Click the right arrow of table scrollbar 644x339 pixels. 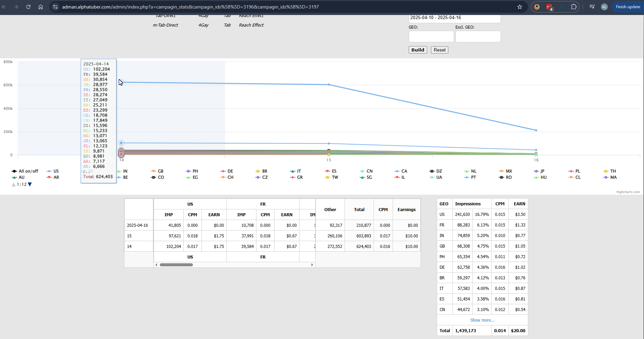(x=312, y=265)
